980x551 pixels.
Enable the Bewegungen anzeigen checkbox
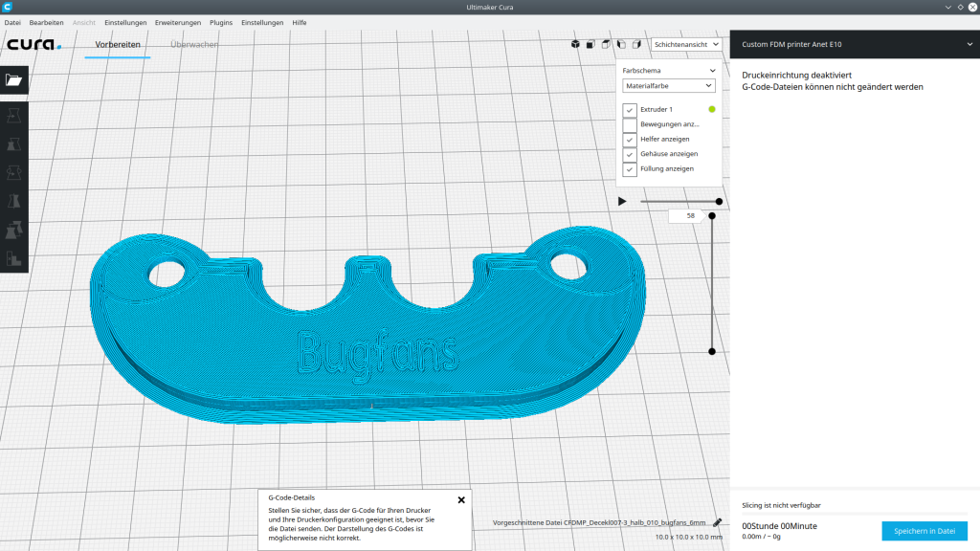pos(630,124)
